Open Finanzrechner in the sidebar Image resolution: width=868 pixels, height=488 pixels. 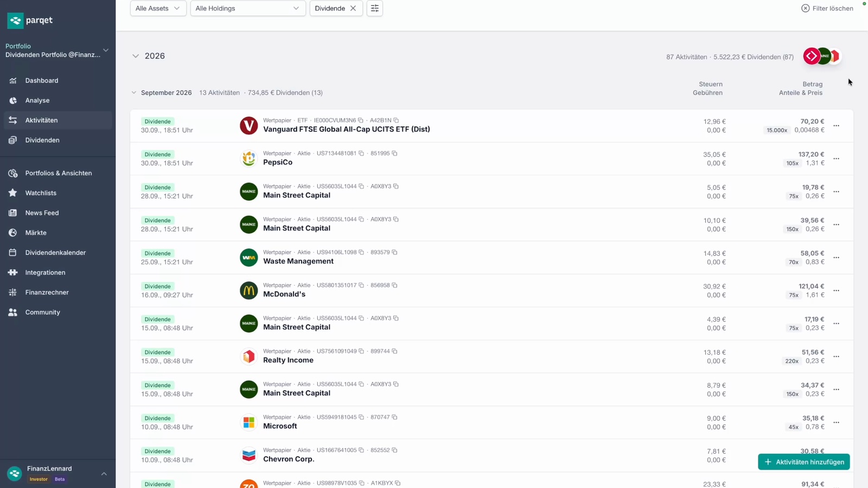pos(58,292)
